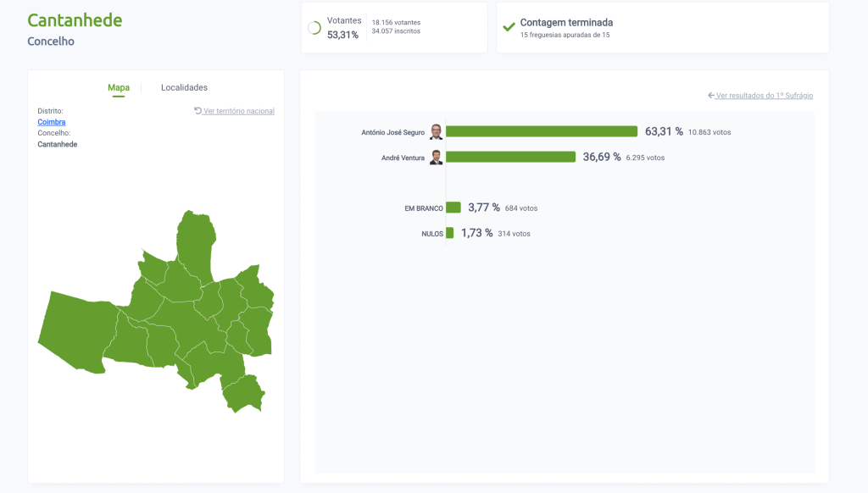Click the NULOS vote bar

pyautogui.click(x=449, y=233)
